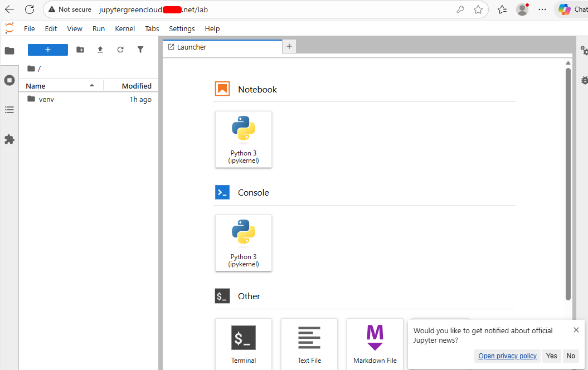
Task: Upload files using the upload icon
Action: point(100,50)
